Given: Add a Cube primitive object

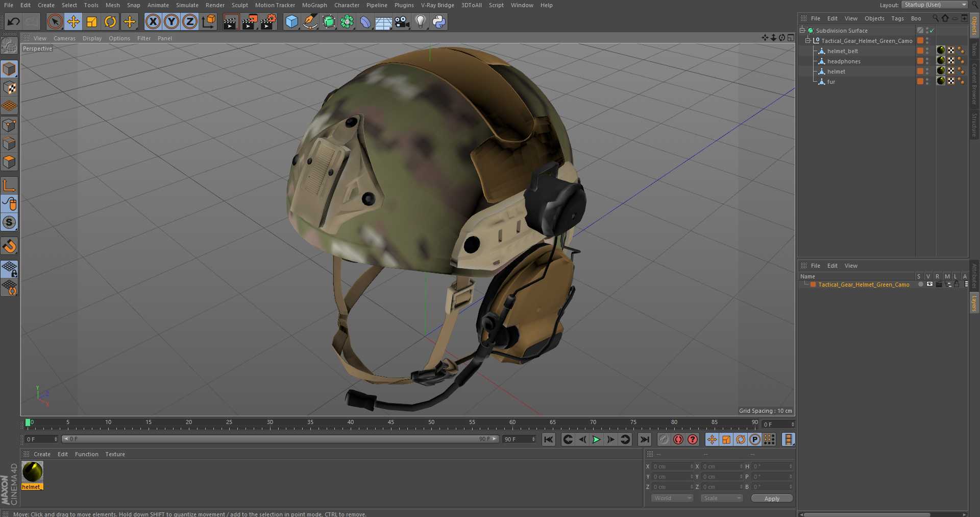Looking at the screenshot, I should [x=291, y=21].
